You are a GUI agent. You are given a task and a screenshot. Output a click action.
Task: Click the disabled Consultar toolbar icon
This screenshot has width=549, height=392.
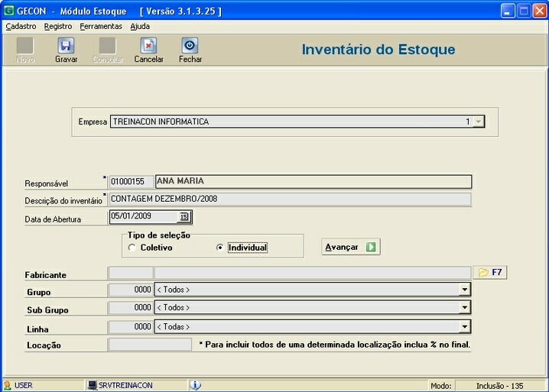pyautogui.click(x=108, y=46)
